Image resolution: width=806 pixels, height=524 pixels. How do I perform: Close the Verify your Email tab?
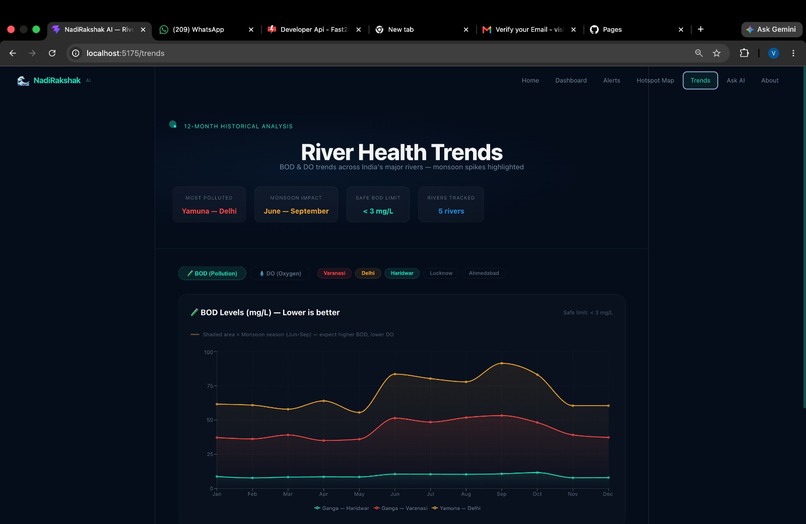[573, 30]
